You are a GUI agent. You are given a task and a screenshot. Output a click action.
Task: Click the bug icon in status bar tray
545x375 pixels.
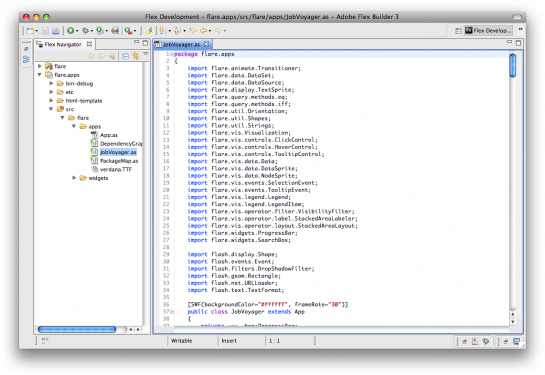[x=486, y=341]
